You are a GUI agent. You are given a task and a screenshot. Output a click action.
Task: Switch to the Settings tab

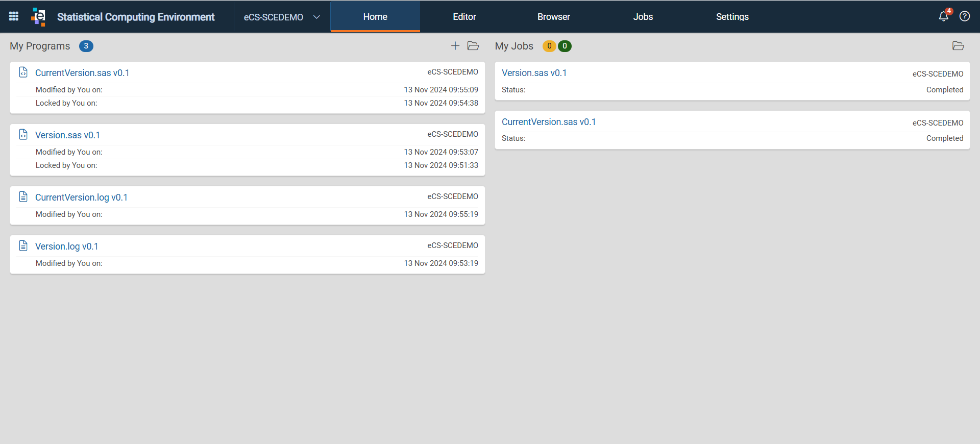pyautogui.click(x=732, y=17)
